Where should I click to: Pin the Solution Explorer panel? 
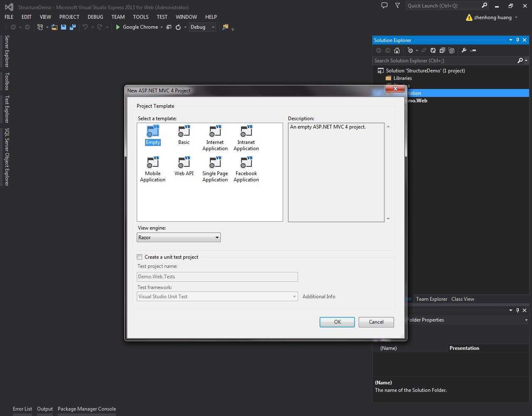pos(517,40)
